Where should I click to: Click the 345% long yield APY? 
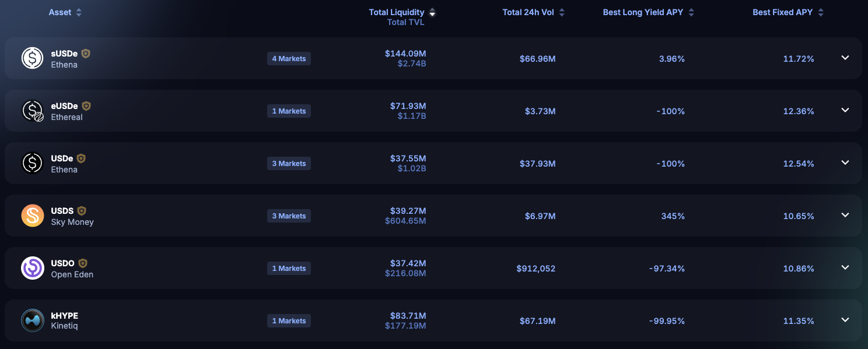tap(673, 216)
